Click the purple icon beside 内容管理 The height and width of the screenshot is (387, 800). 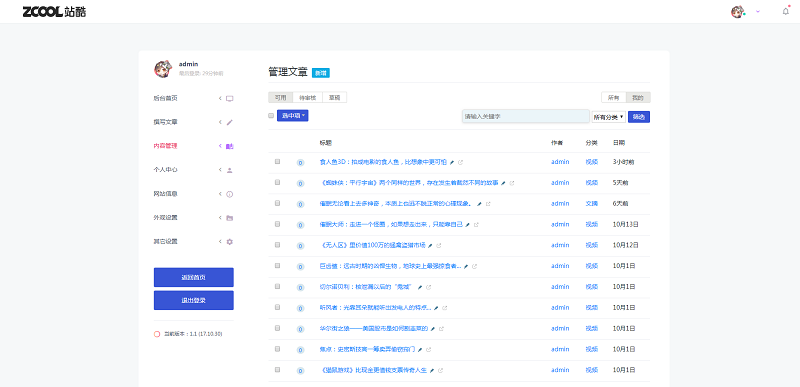click(230, 146)
